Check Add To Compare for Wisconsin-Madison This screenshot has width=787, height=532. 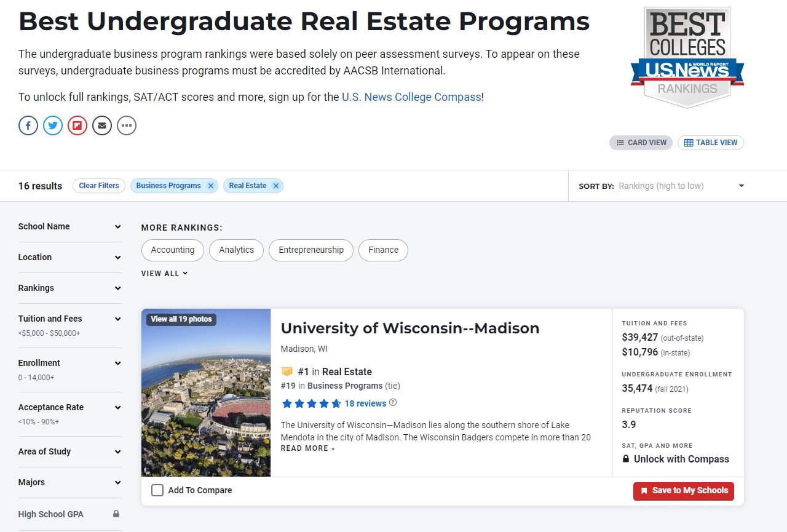(157, 490)
